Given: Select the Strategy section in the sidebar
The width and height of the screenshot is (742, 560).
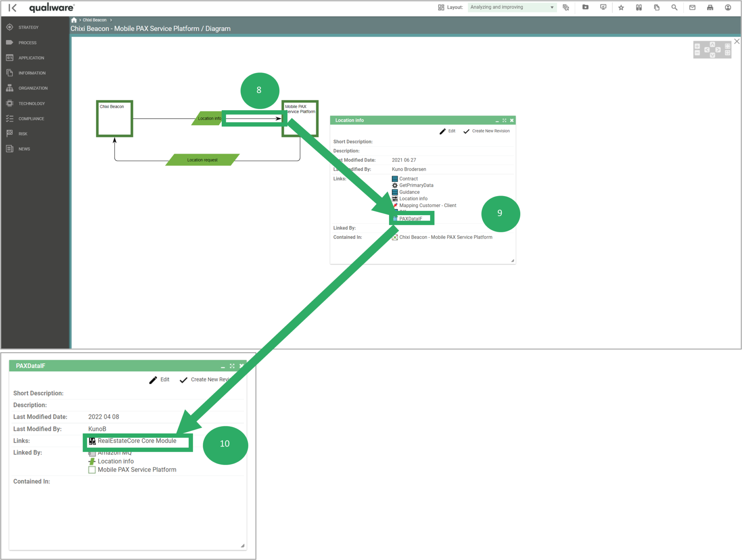Looking at the screenshot, I should click(x=29, y=27).
